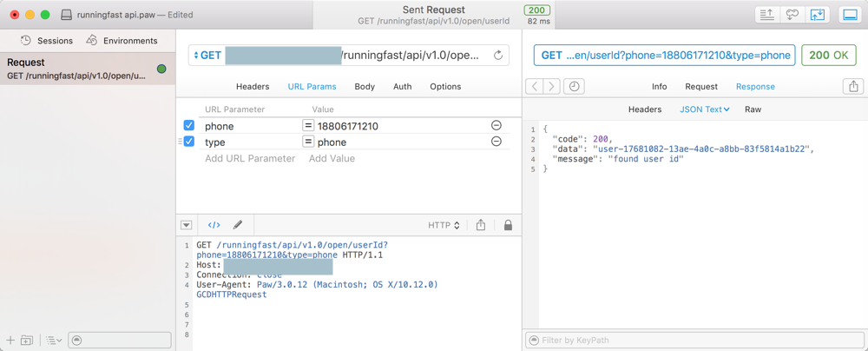Remove the phone URL parameter

[496, 126]
